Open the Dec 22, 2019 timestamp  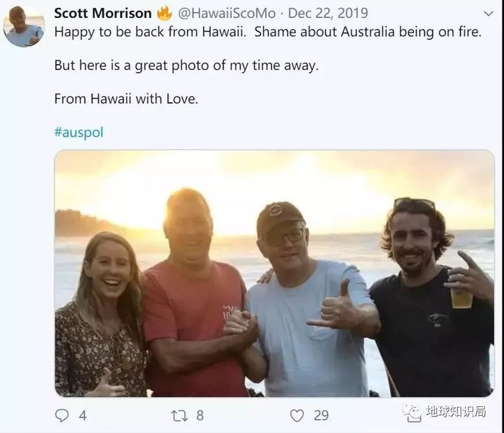tap(327, 13)
